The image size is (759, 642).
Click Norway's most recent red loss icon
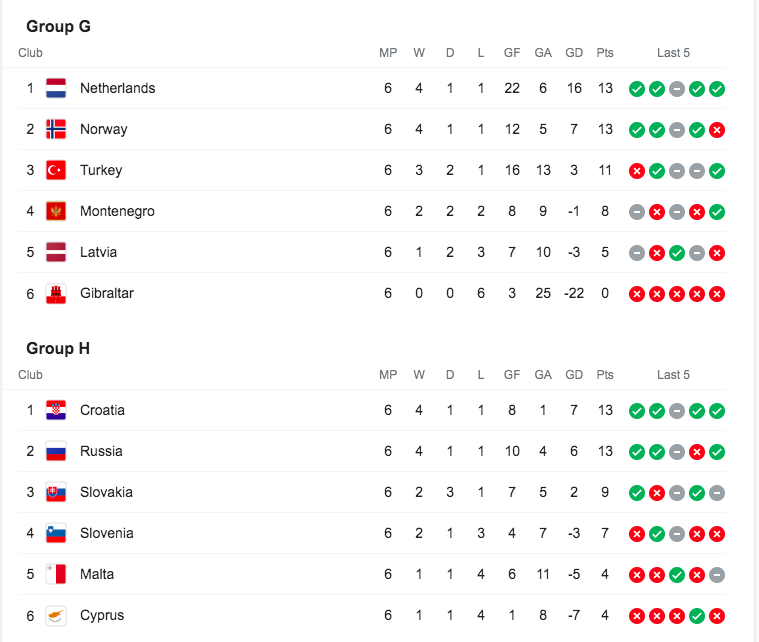717,130
